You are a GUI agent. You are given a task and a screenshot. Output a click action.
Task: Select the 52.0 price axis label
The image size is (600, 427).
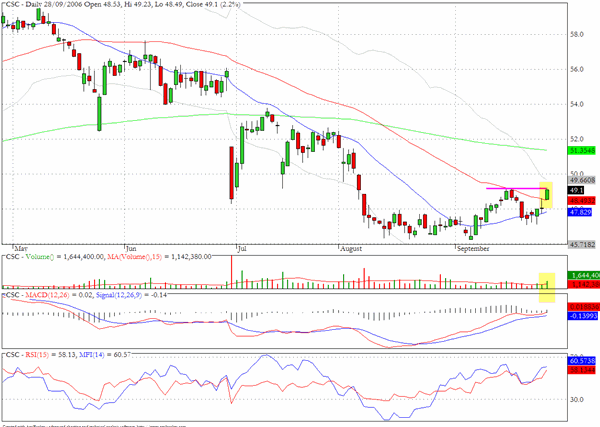[577, 139]
